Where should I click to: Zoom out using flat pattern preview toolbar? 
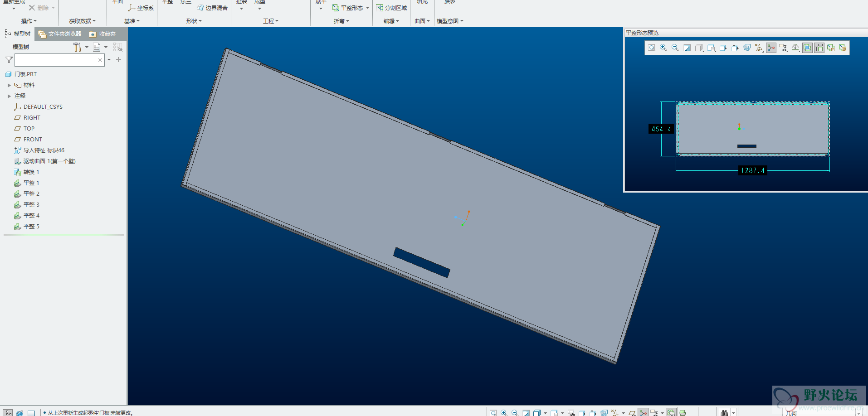(x=675, y=48)
